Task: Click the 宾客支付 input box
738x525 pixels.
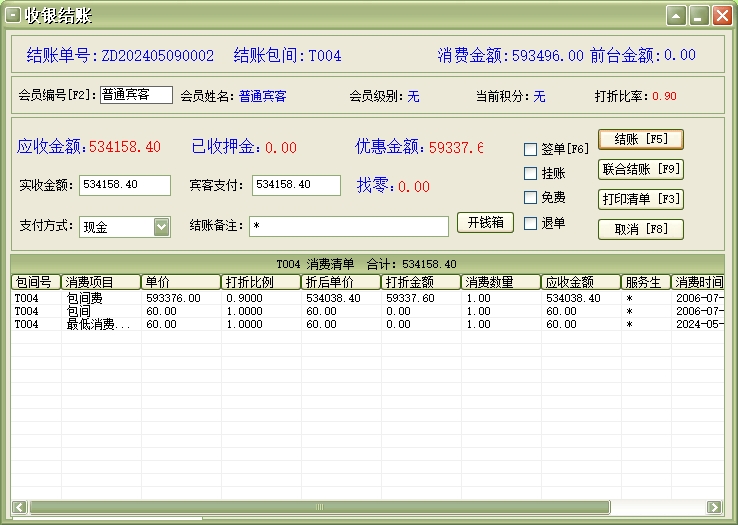Action: 296,185
